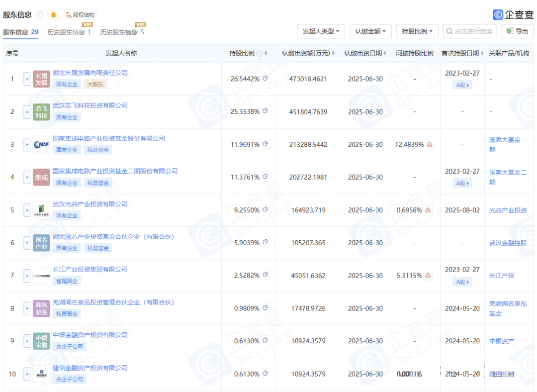Click the A轮 tag in row 7
This screenshot has width=537, height=392.
(462, 282)
